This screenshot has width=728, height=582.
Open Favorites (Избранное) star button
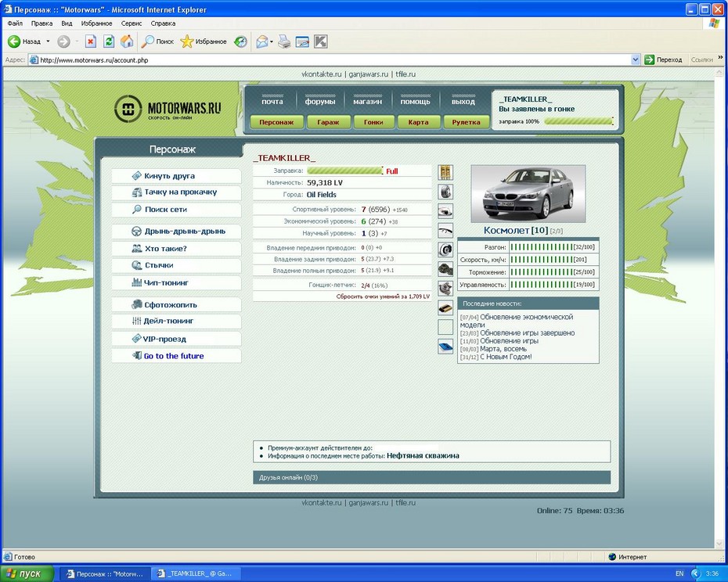tap(204, 41)
